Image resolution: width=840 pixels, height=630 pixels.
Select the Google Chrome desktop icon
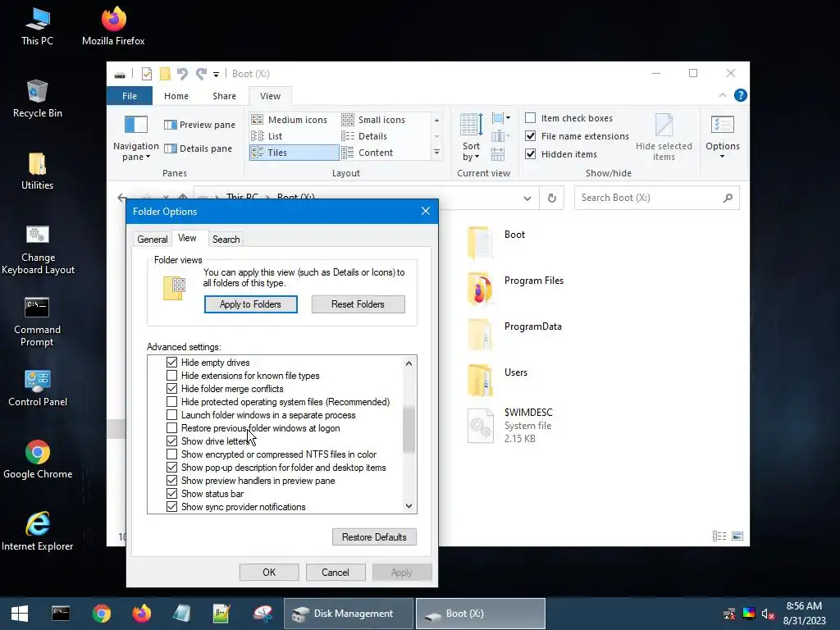click(38, 459)
